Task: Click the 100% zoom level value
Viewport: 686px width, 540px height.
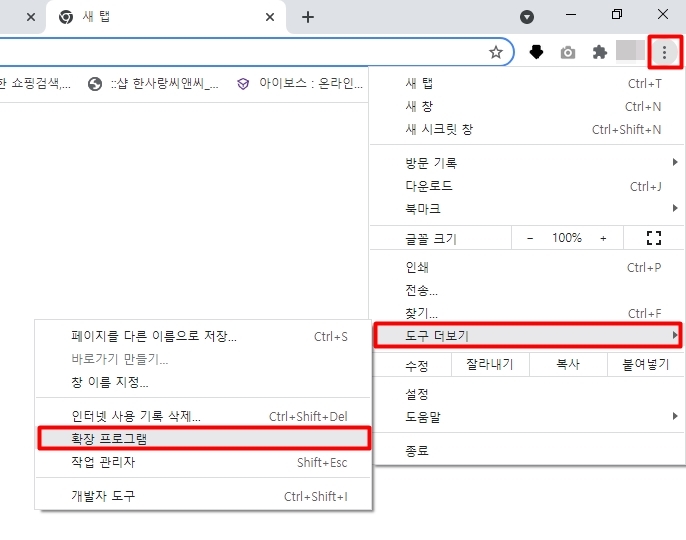Action: 567,238
